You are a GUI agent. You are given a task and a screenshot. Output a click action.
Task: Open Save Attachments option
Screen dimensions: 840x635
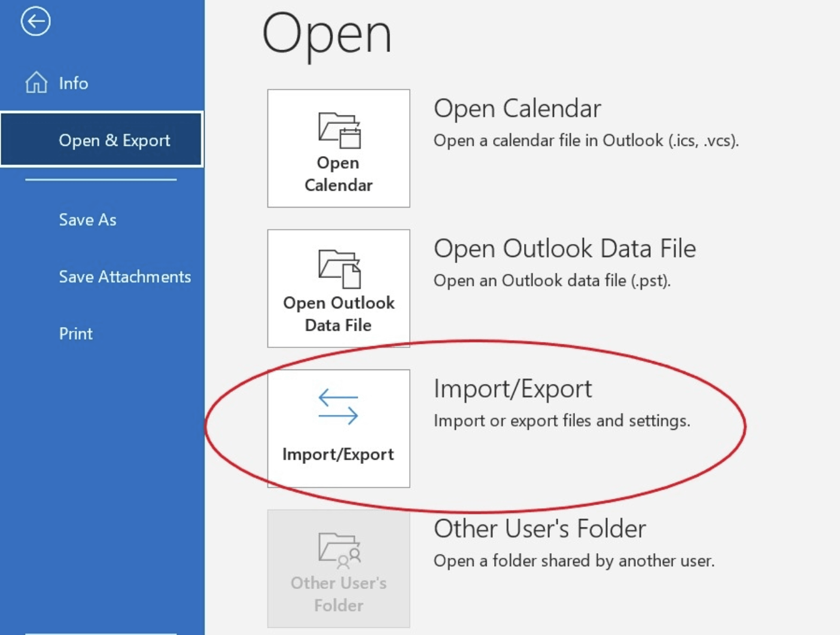pos(124,276)
